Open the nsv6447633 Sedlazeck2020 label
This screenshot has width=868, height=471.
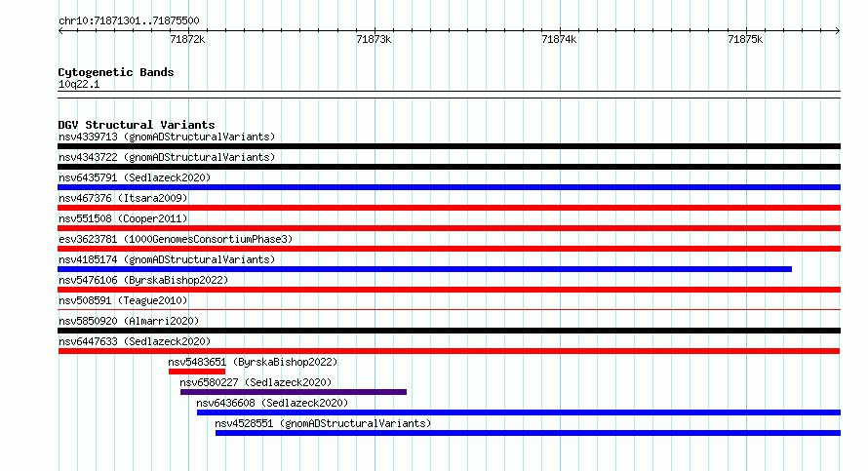click(x=135, y=341)
